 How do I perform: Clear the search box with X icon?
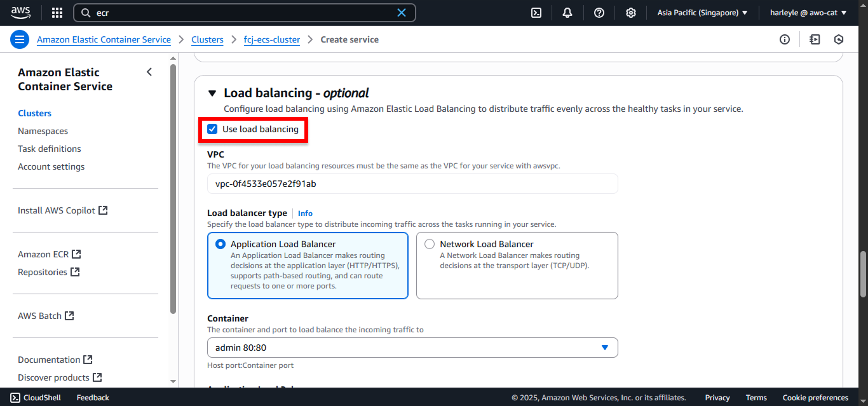pos(402,13)
